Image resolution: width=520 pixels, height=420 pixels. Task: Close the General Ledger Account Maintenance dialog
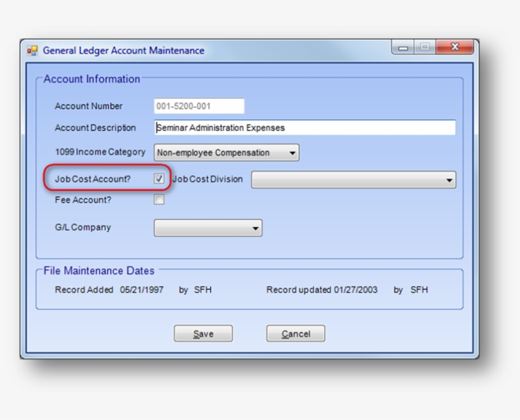coord(454,48)
